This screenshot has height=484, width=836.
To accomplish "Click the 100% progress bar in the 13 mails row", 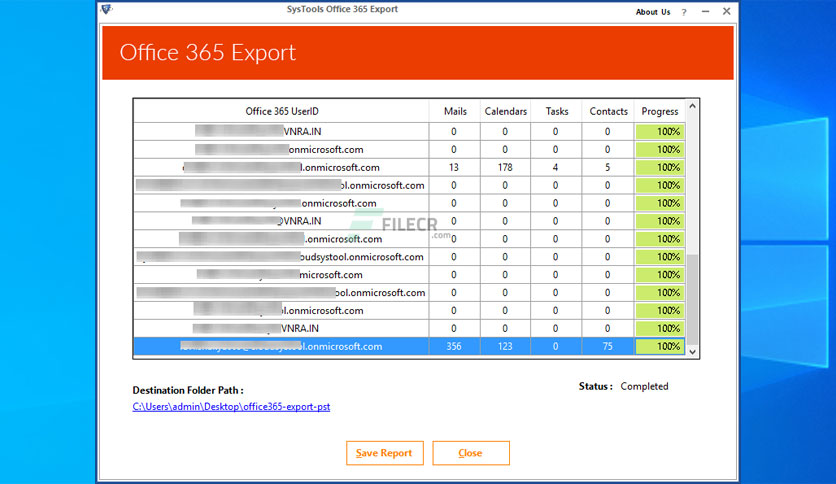I will click(660, 167).
